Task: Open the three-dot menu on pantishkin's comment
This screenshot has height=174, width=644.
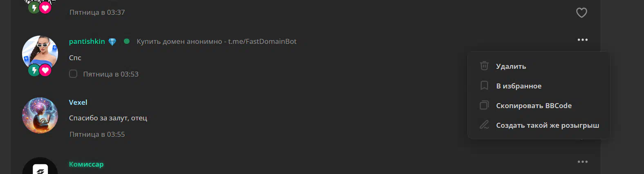Action: [x=583, y=40]
